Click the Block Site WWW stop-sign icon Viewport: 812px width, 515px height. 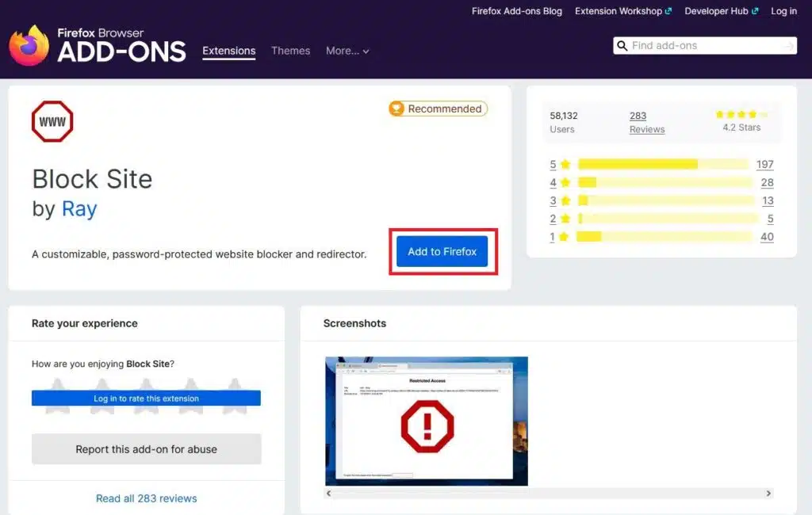coord(52,122)
